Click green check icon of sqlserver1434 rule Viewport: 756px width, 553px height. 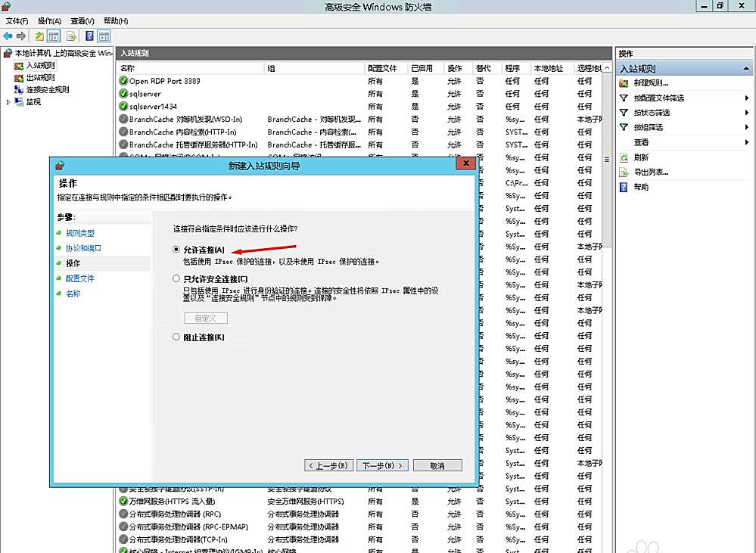tap(123, 106)
